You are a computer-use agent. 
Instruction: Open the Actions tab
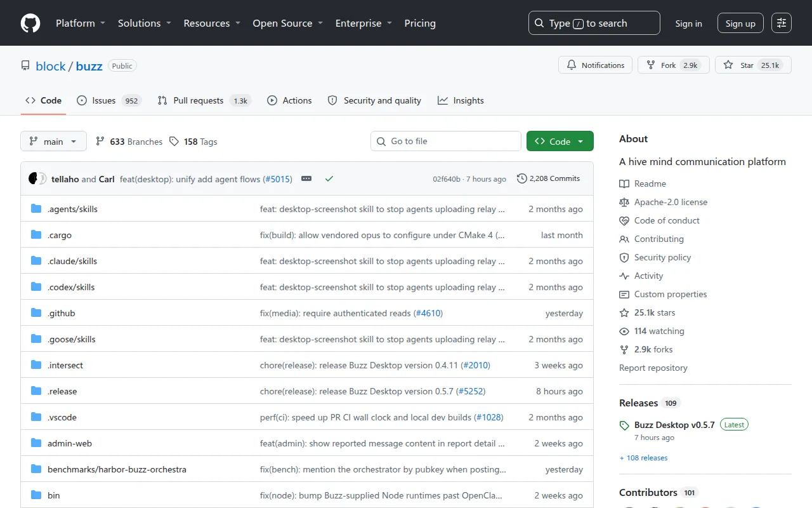tap(289, 100)
